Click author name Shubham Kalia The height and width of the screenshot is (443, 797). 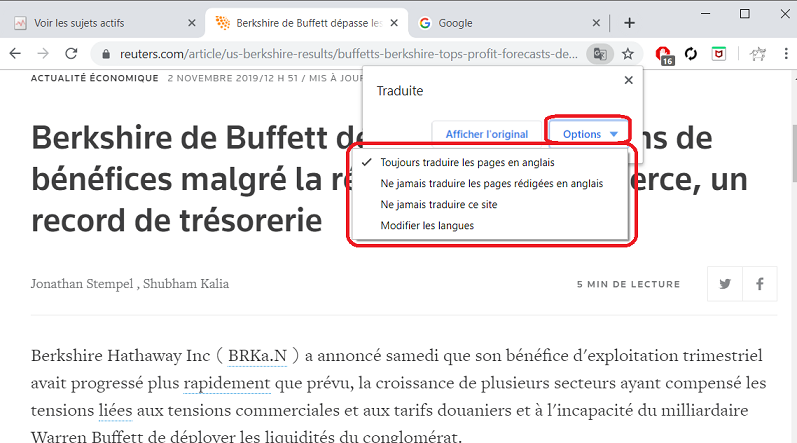(186, 284)
